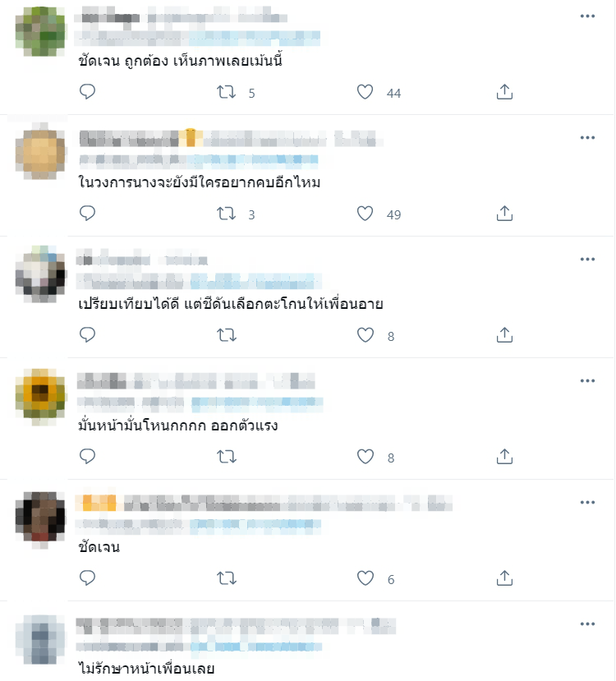This screenshot has width=616, height=681.
Task: Retweet the tweet saying ออกตัวแรง
Action: [x=226, y=457]
